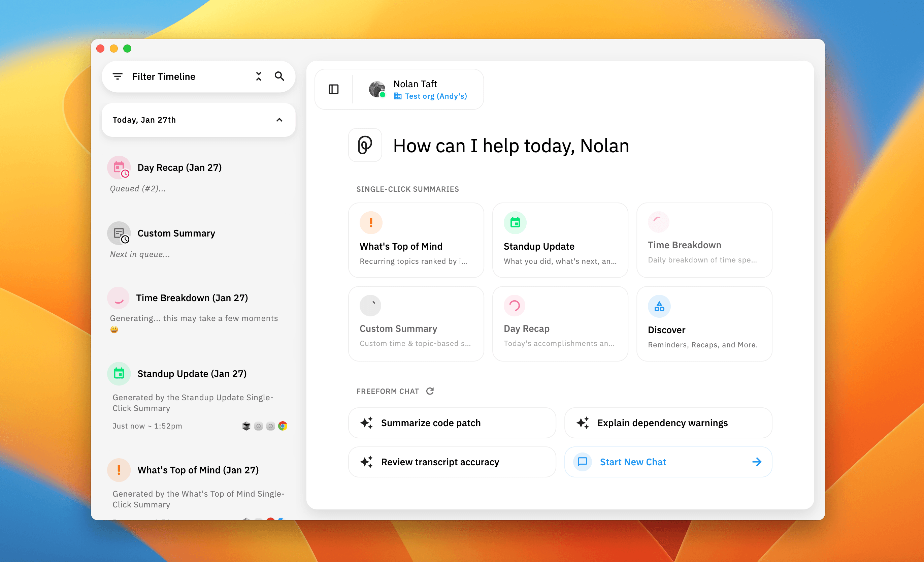This screenshot has height=562, width=924.
Task: Click Start New Chat button
Action: tap(668, 462)
